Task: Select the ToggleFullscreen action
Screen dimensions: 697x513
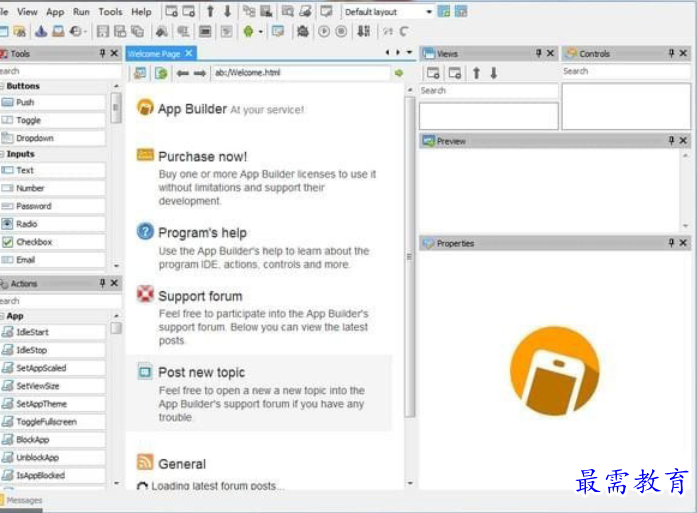Action: (x=53, y=421)
